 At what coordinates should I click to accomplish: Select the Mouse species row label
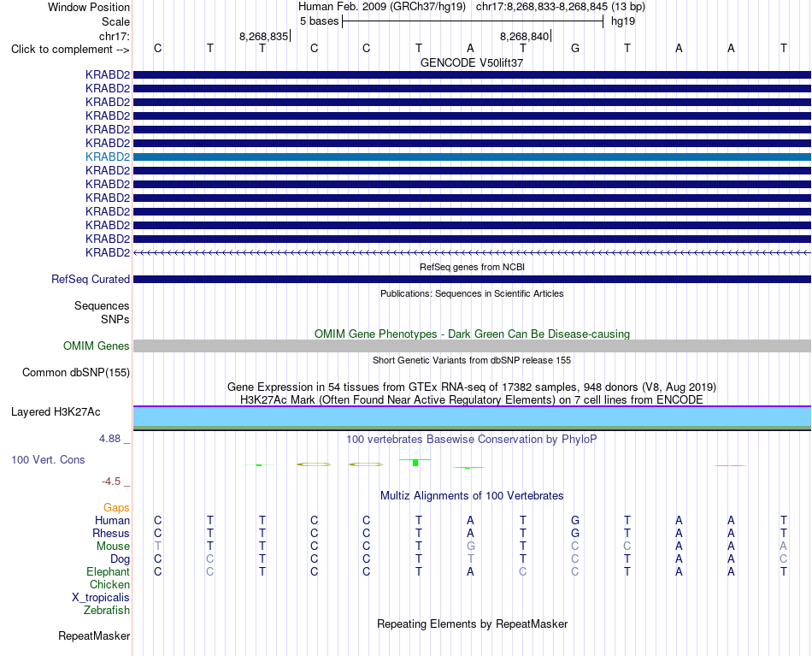click(113, 547)
